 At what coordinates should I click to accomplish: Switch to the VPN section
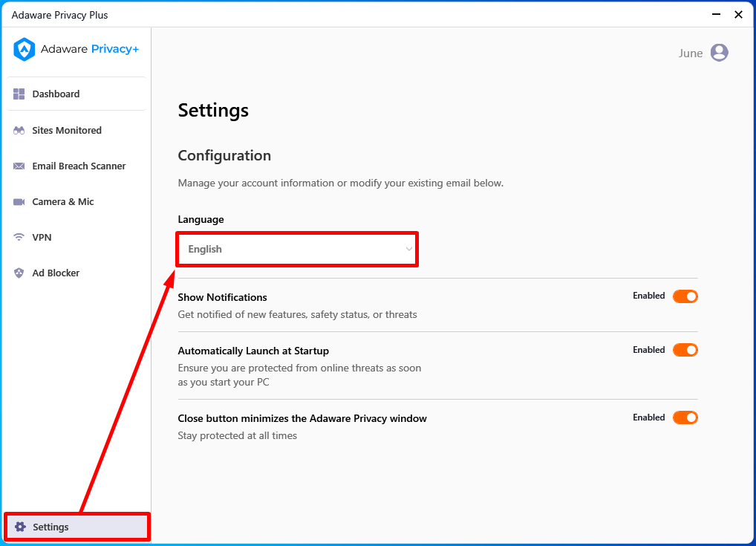click(76, 237)
